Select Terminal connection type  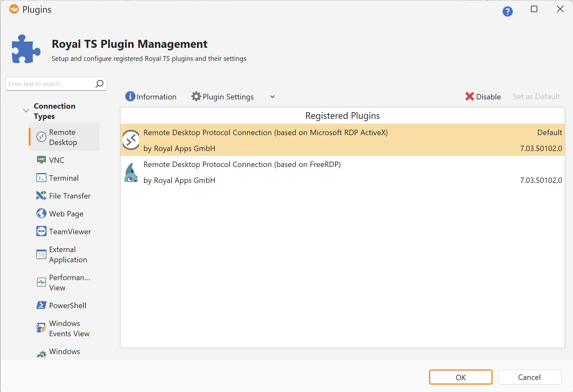[x=64, y=178]
